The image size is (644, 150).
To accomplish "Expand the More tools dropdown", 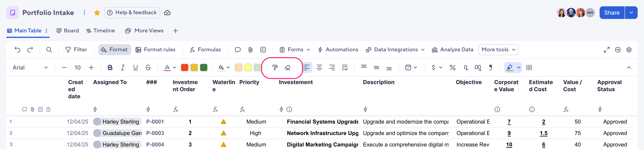I will pyautogui.click(x=498, y=50).
